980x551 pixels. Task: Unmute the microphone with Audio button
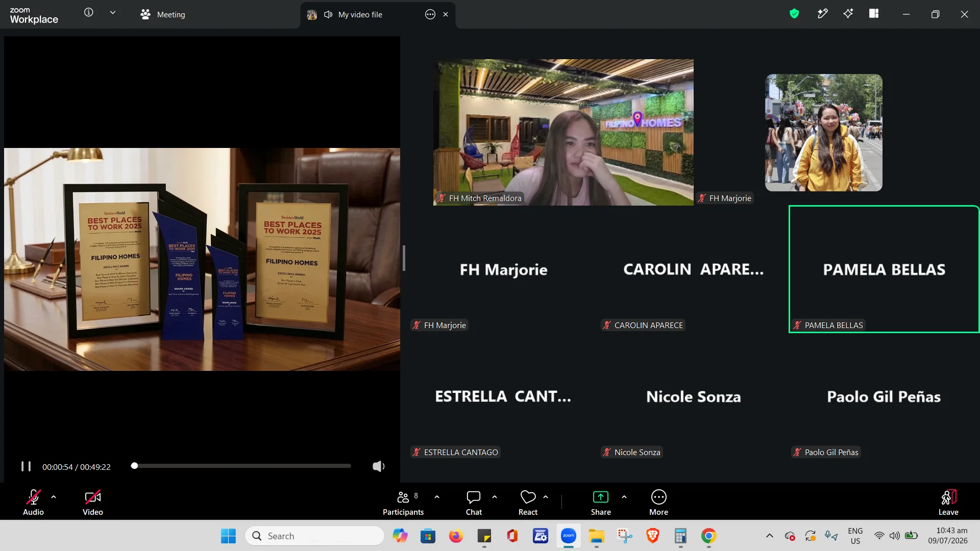pos(33,502)
